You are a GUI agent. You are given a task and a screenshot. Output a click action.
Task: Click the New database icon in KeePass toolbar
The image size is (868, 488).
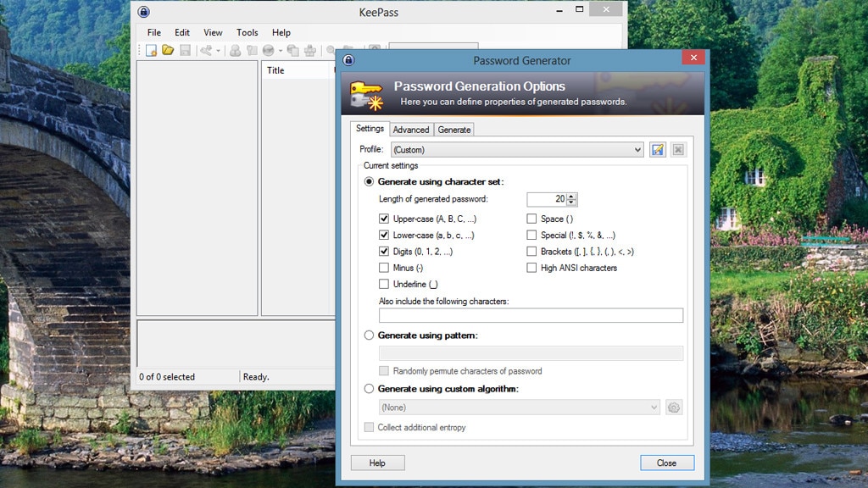pos(151,51)
